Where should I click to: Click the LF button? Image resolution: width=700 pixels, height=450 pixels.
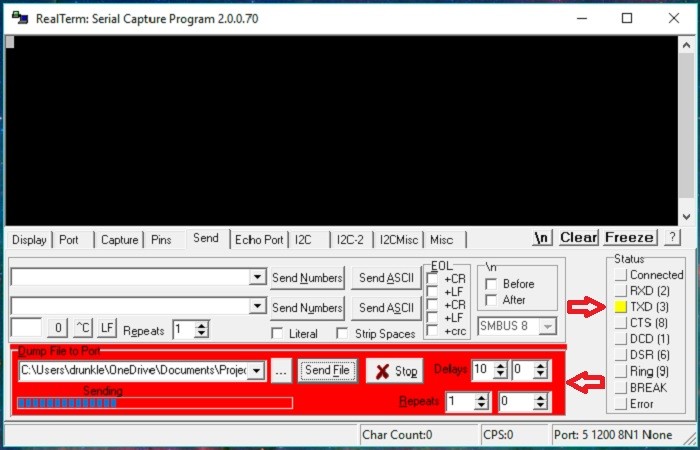click(107, 329)
